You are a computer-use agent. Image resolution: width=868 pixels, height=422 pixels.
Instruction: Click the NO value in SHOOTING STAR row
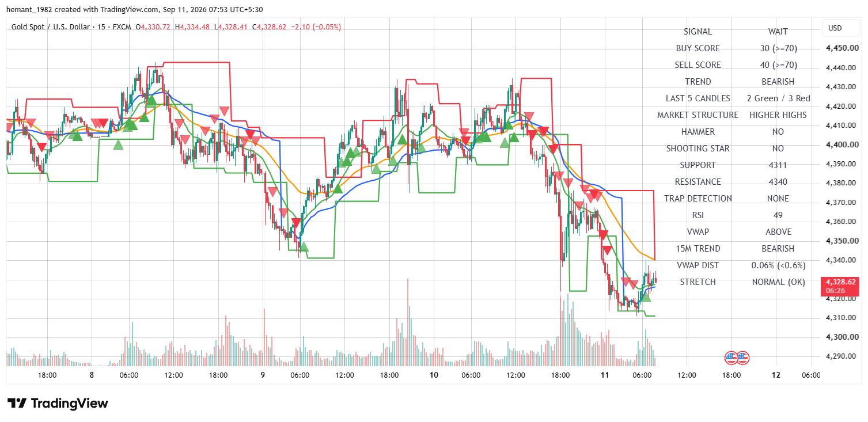[778, 149]
